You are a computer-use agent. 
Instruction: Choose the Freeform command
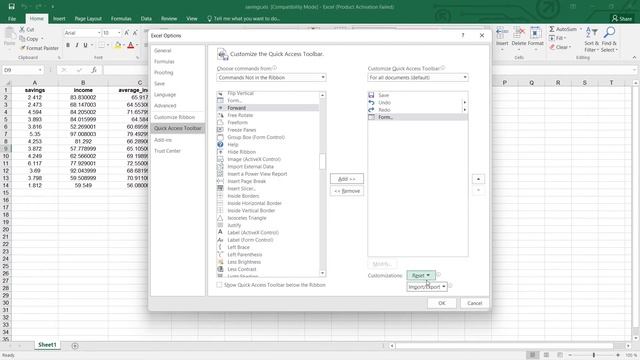[x=268, y=122]
